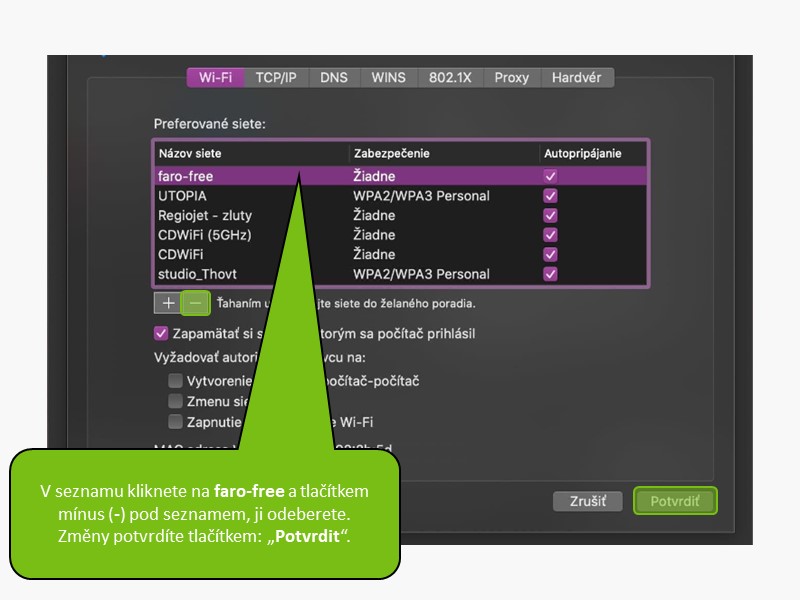Image resolution: width=800 pixels, height=600 pixels.
Task: Select the studio_Thovt network
Action: pyautogui.click(x=401, y=274)
